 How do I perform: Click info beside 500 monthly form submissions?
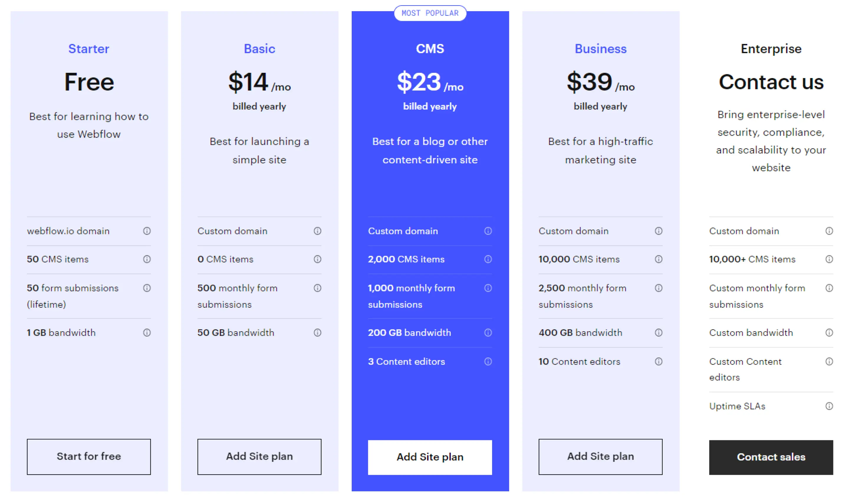coord(317,288)
